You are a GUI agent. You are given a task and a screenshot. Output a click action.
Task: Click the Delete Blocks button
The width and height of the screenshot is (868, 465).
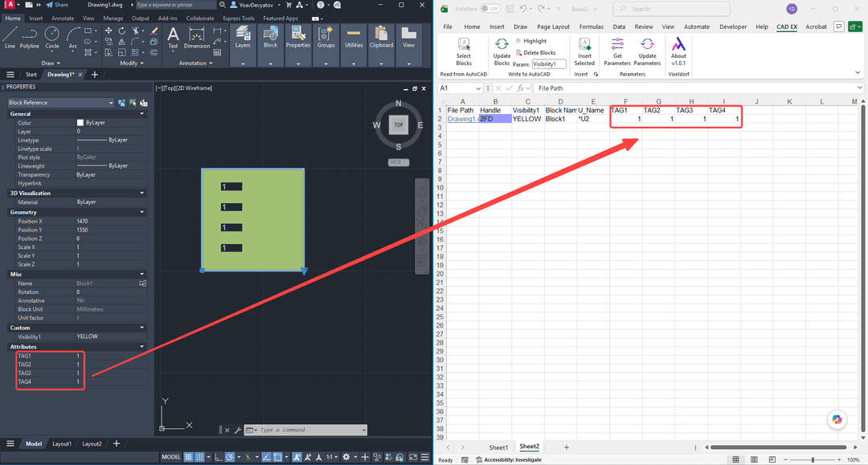click(535, 52)
